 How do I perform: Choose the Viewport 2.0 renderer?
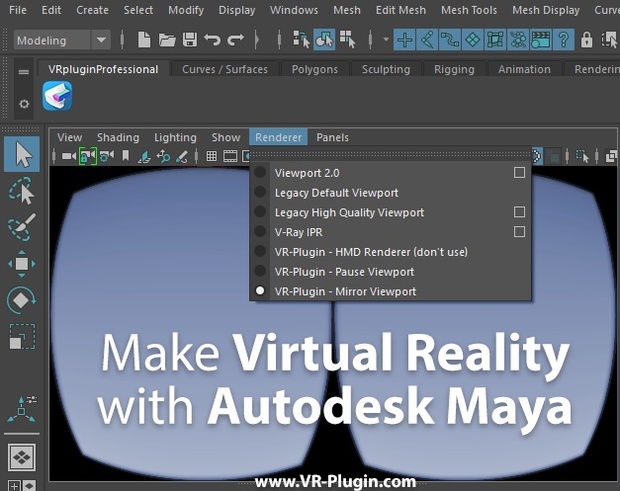[x=390, y=173]
